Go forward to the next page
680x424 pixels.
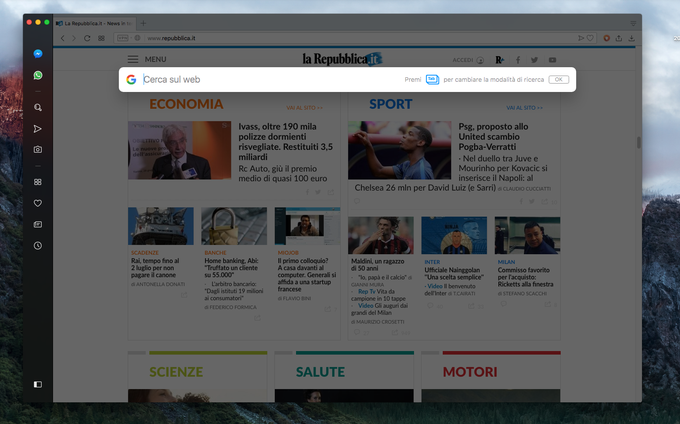point(74,38)
